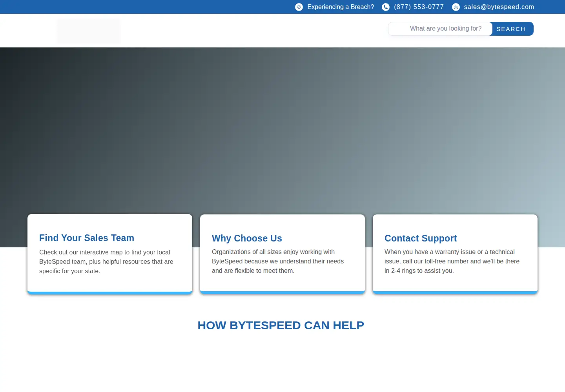Click the What are you looking for field
Screen dimensions: 565x392
[440, 29]
